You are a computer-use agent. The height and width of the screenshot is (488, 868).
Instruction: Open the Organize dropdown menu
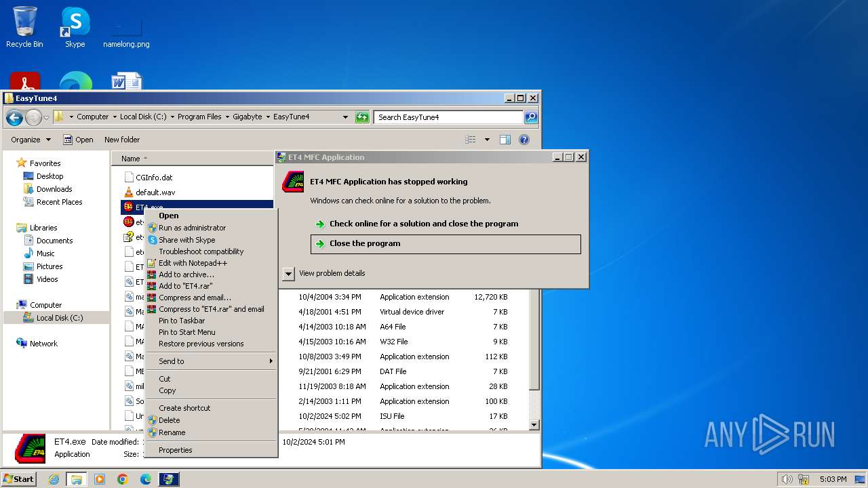31,140
